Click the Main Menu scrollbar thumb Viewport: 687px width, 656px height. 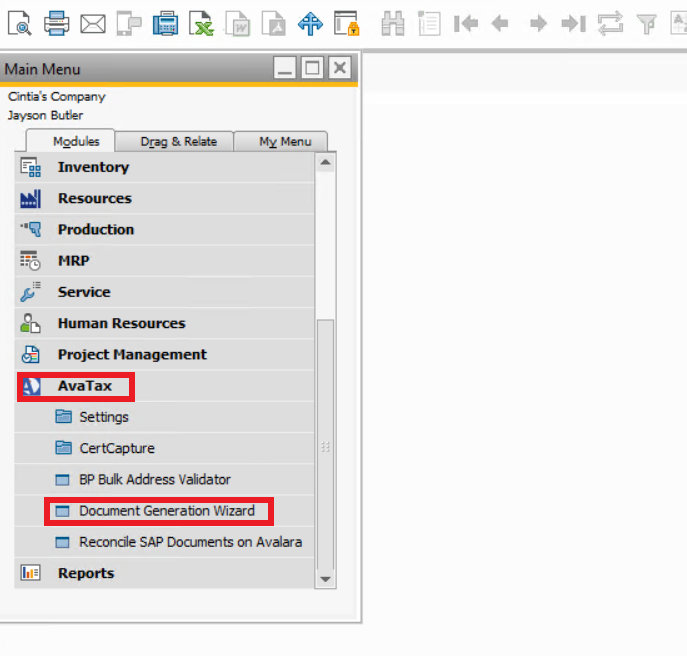coord(325,445)
